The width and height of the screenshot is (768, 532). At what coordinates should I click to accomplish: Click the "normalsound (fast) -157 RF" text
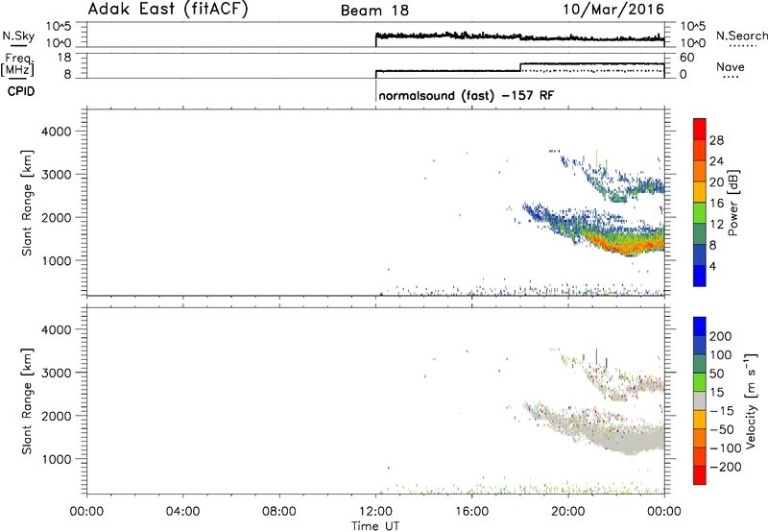point(467,95)
